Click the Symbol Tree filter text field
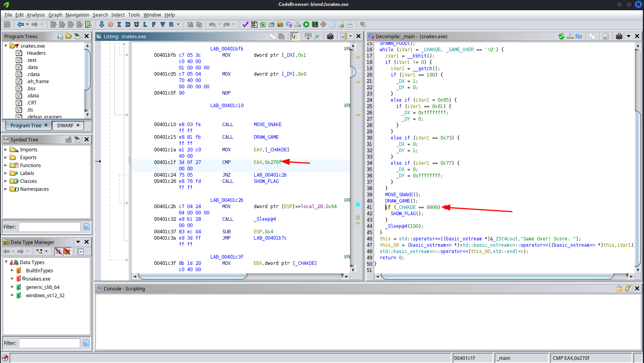 click(x=49, y=227)
